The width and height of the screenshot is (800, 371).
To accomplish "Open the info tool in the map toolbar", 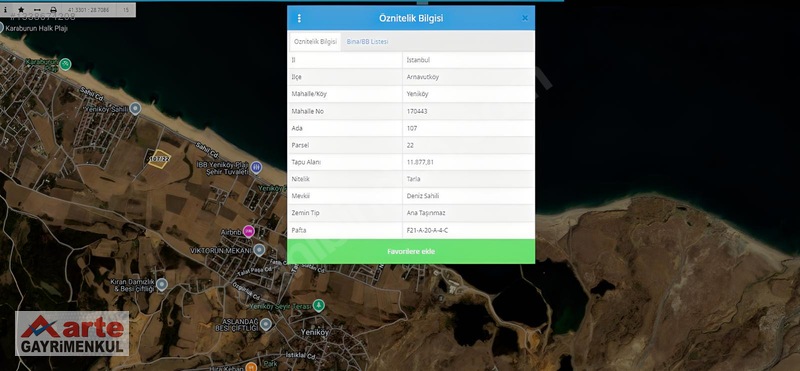I will click(6, 10).
